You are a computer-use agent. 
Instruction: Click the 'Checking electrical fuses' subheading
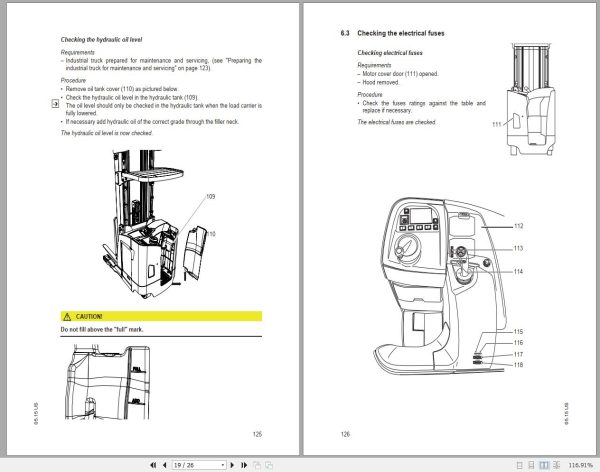pyautogui.click(x=390, y=53)
